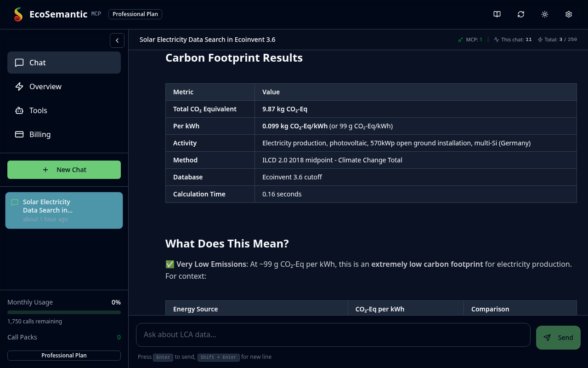
Task: Click the EcoSemantic flame logo
Action: (x=17, y=14)
